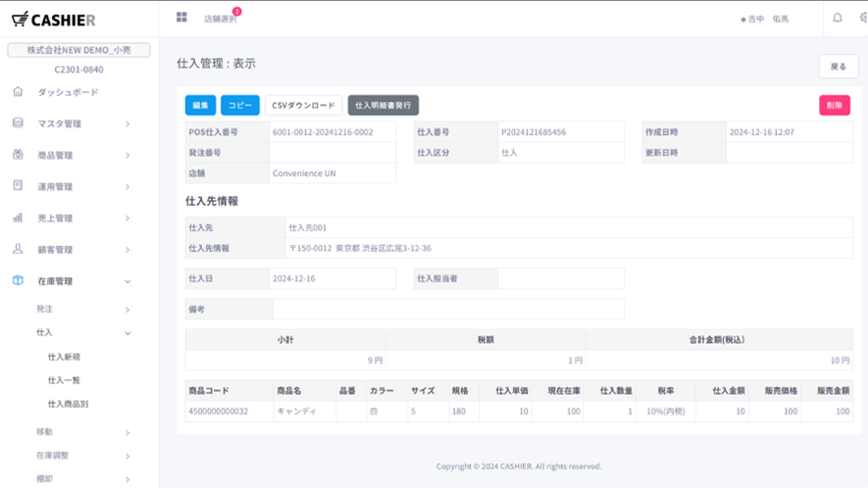Click the sales management chart icon
Image resolution: width=868 pixels, height=488 pixels.
coord(18,218)
